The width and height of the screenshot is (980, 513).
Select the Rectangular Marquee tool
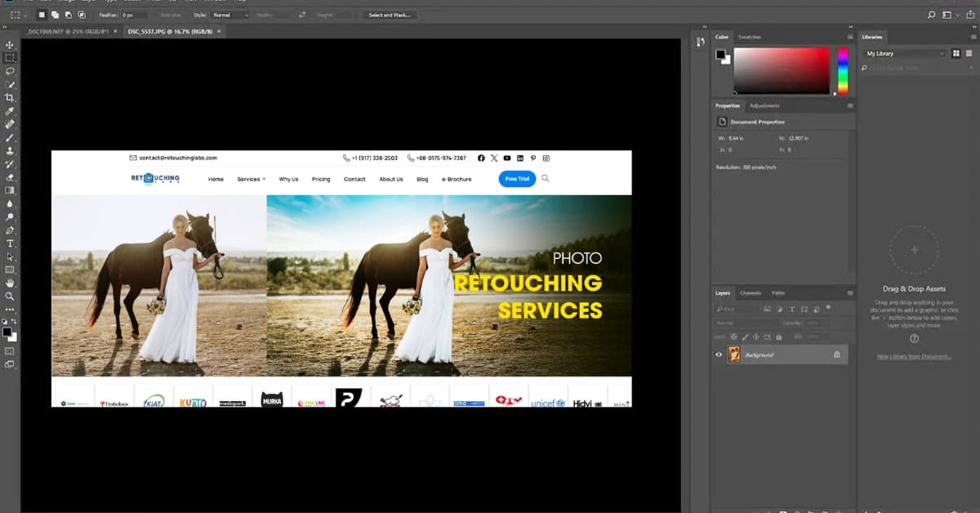10,58
